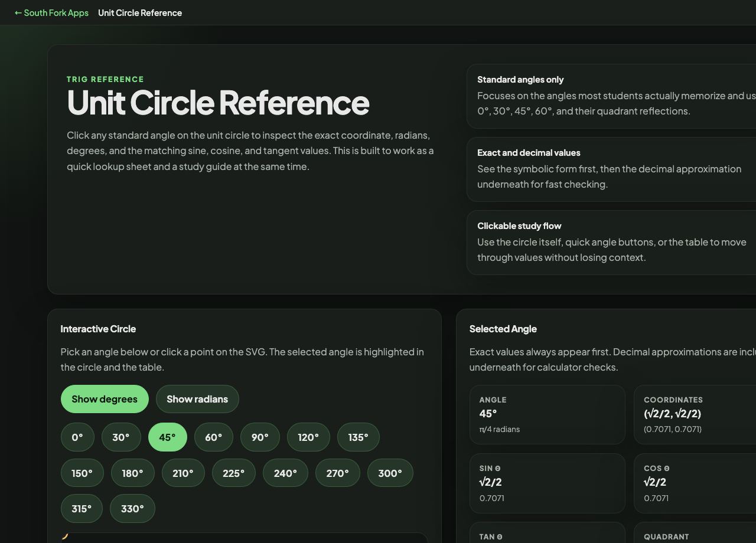Click the π/4 radians text

pos(500,429)
